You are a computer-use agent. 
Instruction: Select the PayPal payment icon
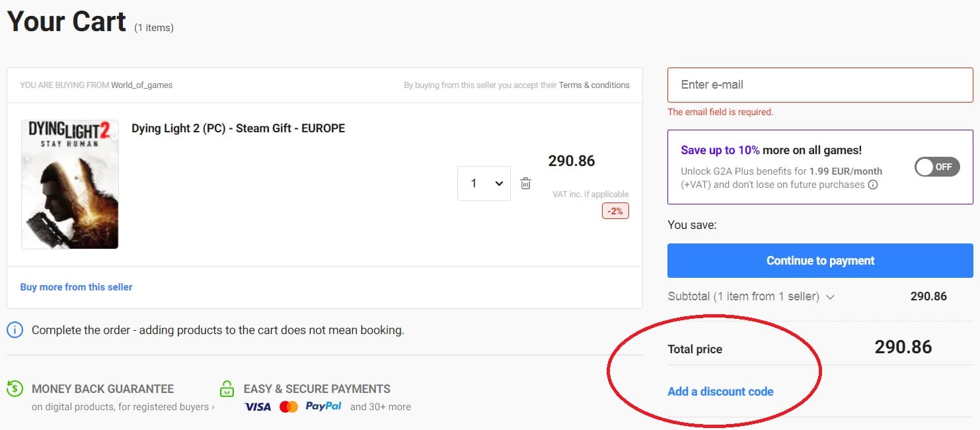pos(323,406)
